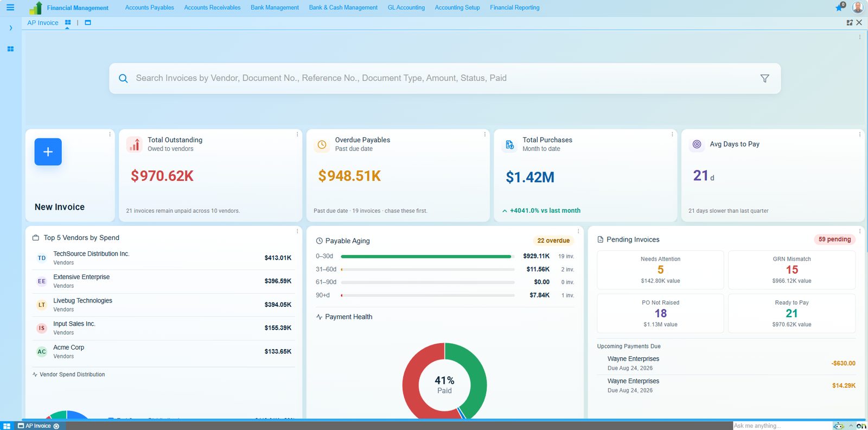Select Livebug Technologies vendor row
The height and width of the screenshot is (430, 868).
coord(163,305)
